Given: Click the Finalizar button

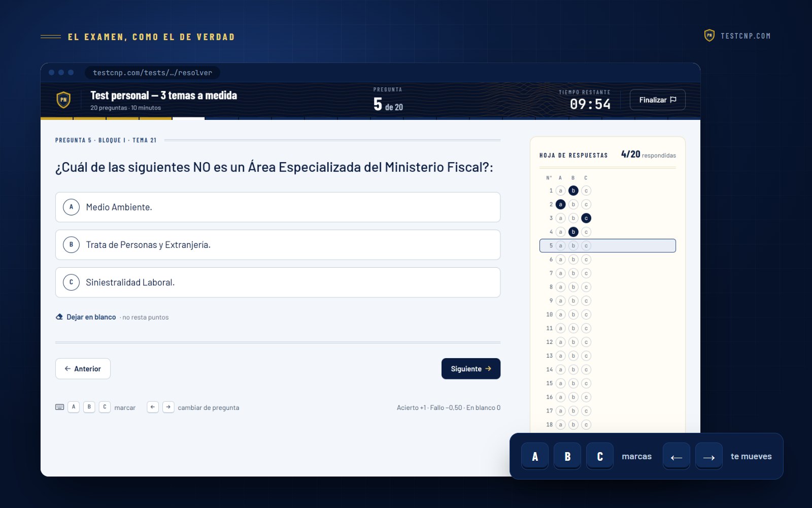Looking at the screenshot, I should 657,100.
